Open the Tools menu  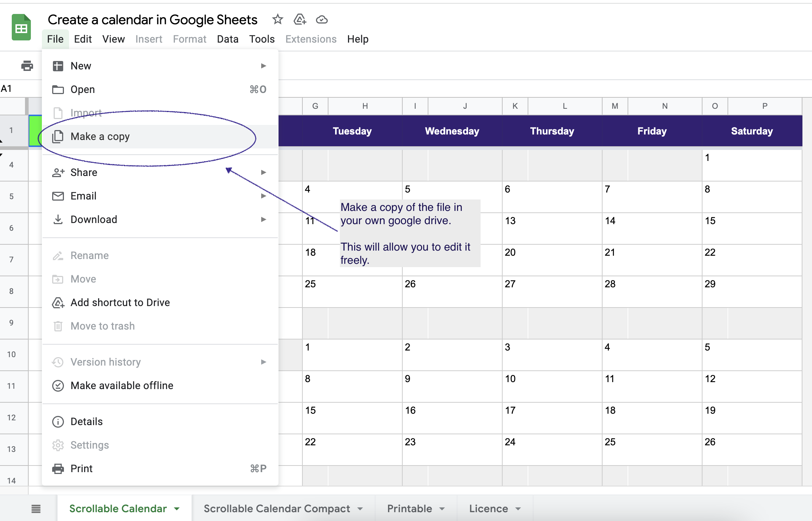click(x=262, y=39)
